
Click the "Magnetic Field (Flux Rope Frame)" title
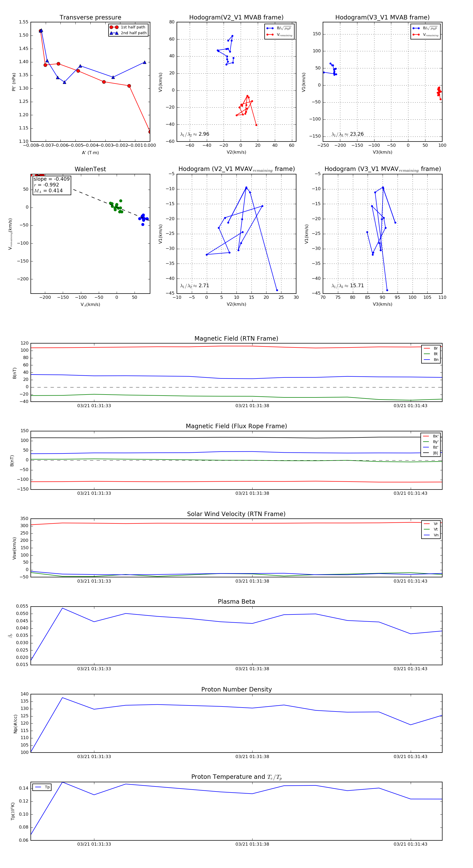[x=236, y=426]
